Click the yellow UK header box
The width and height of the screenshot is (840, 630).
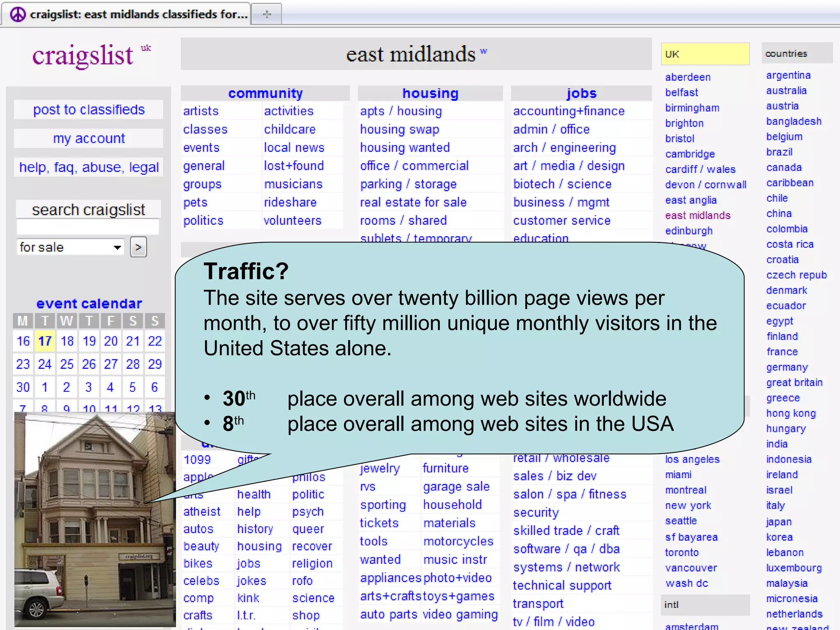pos(705,54)
